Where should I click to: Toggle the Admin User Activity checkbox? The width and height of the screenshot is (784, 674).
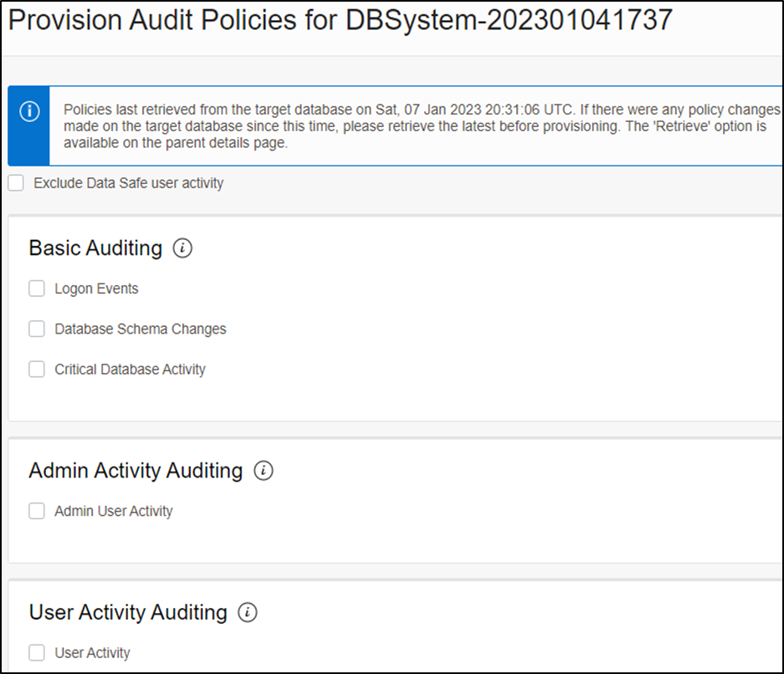[x=37, y=511]
